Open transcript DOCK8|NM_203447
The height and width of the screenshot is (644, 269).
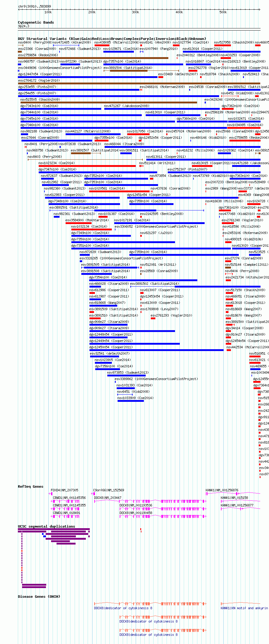click(108, 498)
